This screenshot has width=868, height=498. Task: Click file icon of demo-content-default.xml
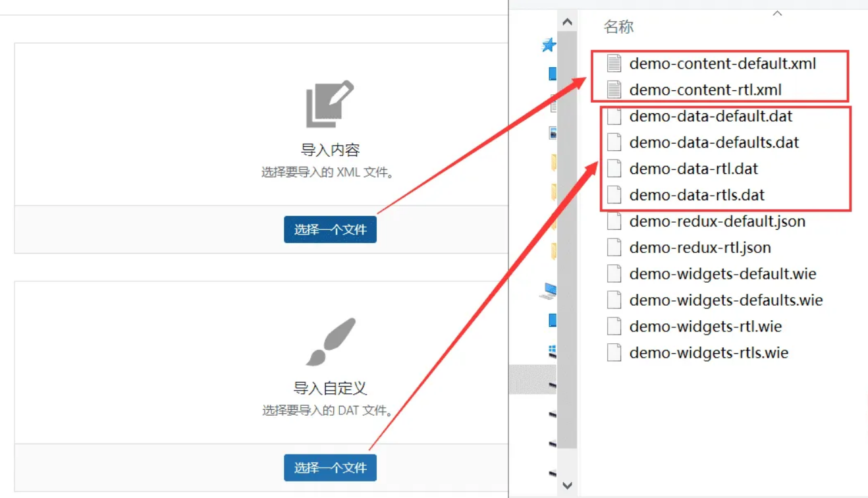pyautogui.click(x=614, y=63)
